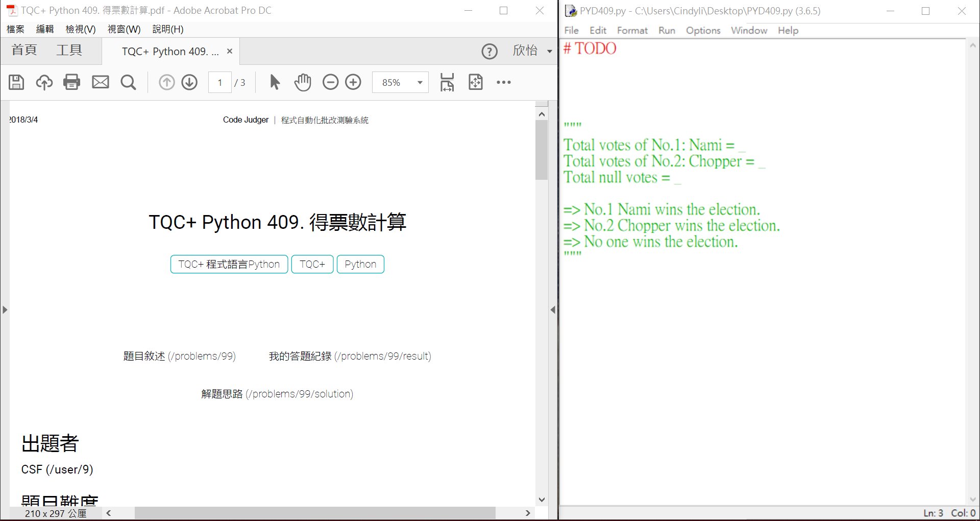The width and height of the screenshot is (980, 521).
Task: Click the page number input field
Action: point(220,82)
